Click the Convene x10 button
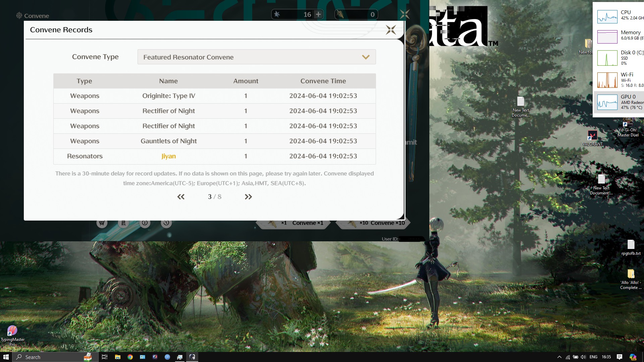644x362 pixels. pos(373,223)
